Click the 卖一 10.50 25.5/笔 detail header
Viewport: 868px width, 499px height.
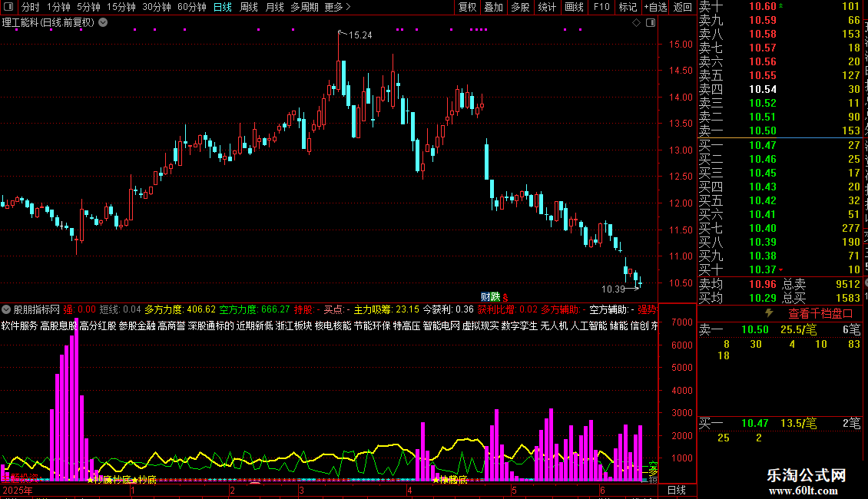pos(780,329)
